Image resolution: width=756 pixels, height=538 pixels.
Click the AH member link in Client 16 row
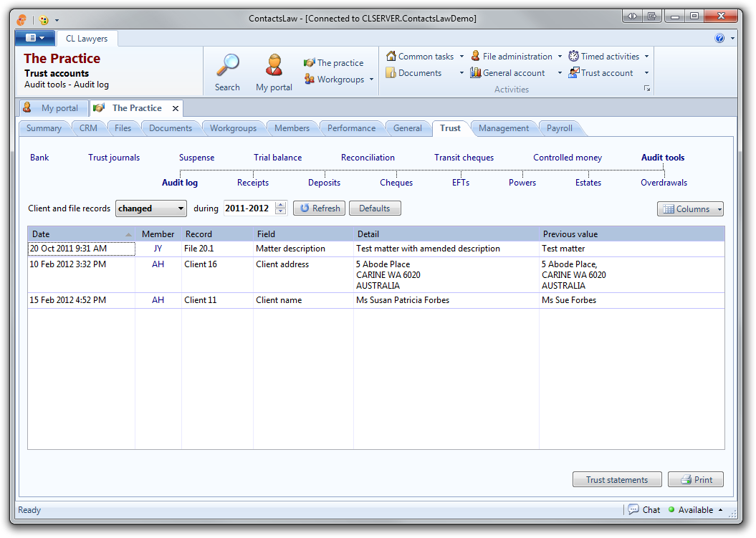point(158,264)
